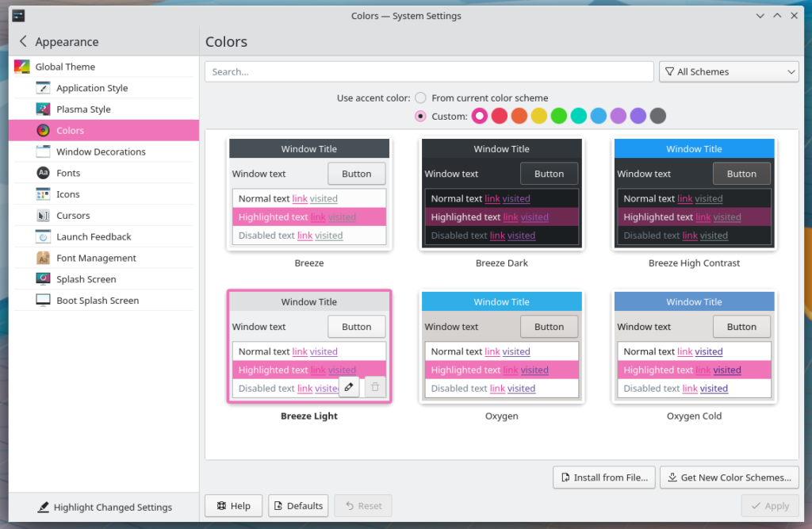Click the Splash Screen sidebar icon
This screenshot has height=529, width=812.
click(43, 279)
